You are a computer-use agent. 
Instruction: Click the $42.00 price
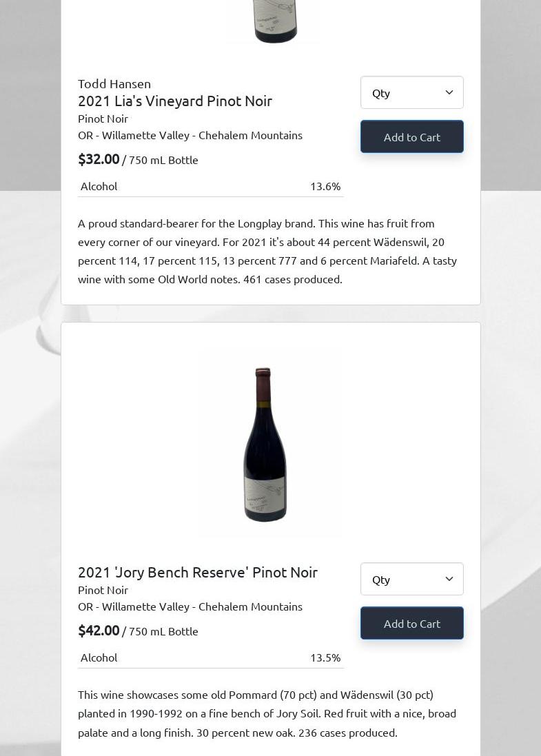pyautogui.click(x=99, y=631)
